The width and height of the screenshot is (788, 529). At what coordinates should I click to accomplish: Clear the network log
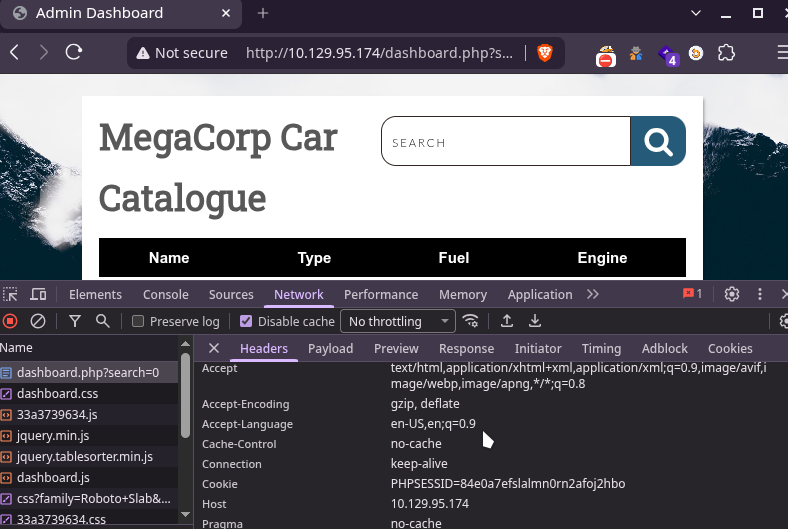point(38,321)
